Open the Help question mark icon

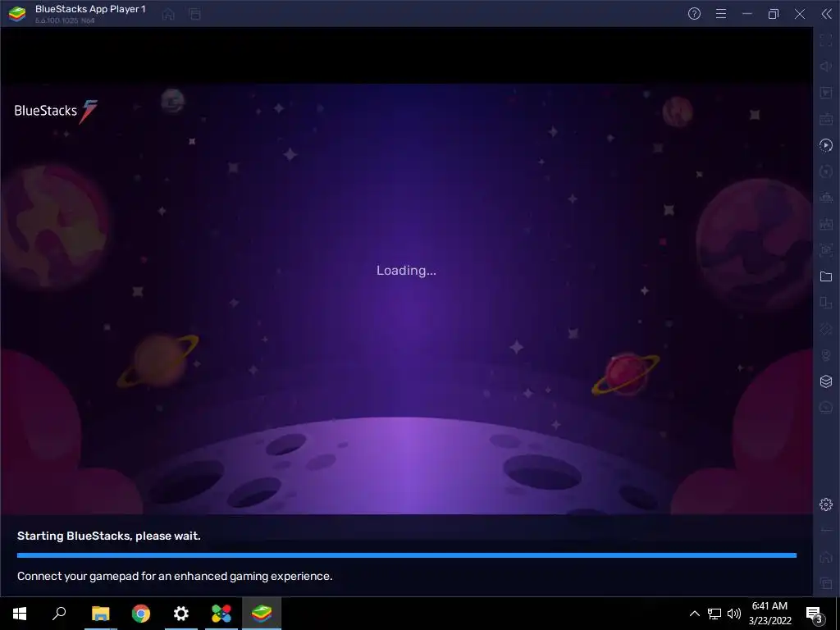click(x=694, y=14)
